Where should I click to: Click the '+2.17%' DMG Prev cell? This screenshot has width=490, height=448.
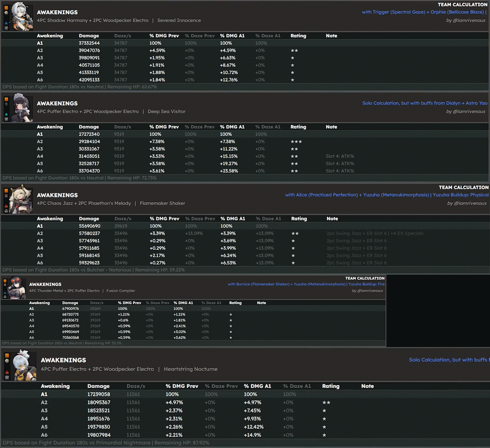click(157, 256)
